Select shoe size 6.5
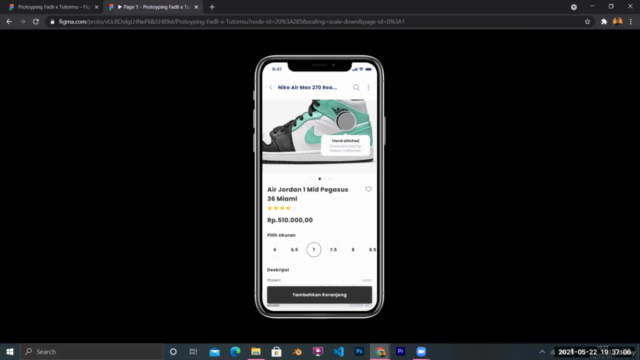640x360 pixels. (294, 249)
